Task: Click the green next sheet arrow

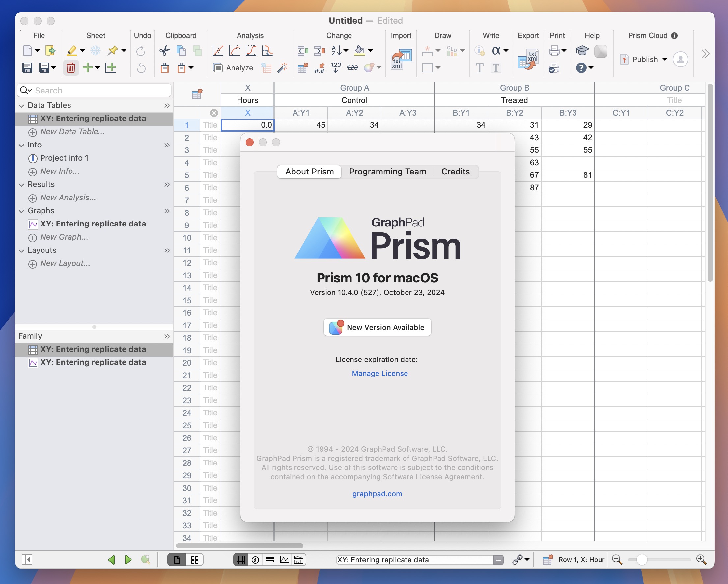Action: pos(128,560)
